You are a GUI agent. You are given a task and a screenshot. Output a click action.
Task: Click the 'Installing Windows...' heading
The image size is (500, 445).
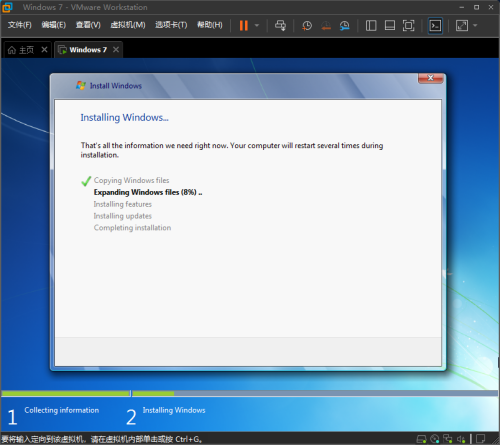[x=124, y=117]
